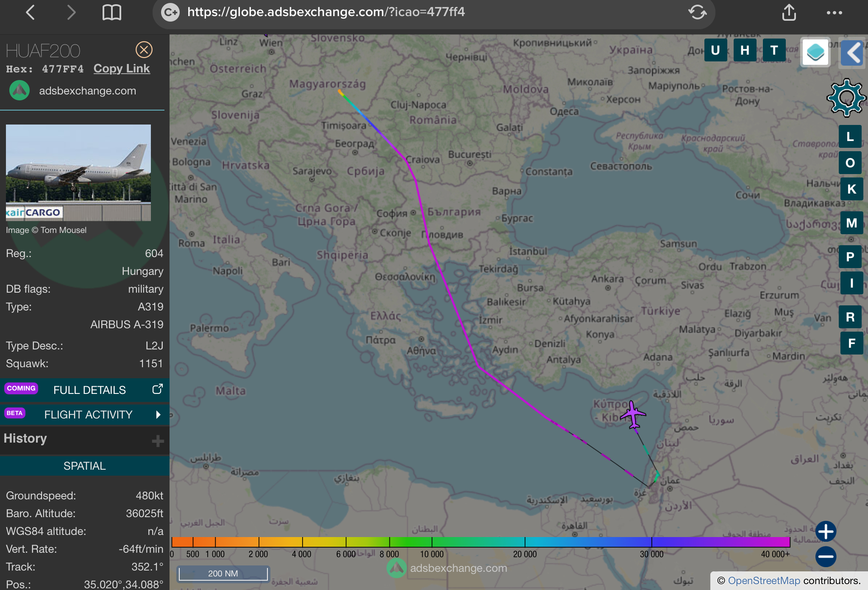Toggle the P map option button

pyautogui.click(x=850, y=257)
